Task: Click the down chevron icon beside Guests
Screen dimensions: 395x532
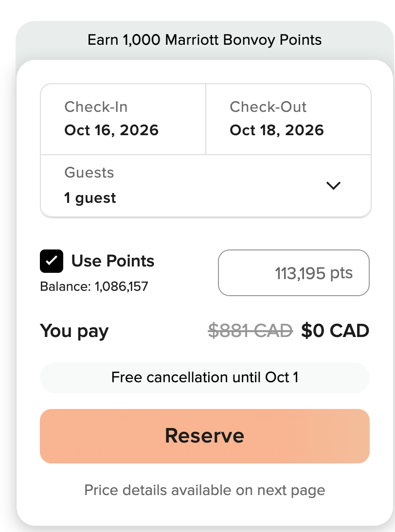Action: tap(333, 186)
